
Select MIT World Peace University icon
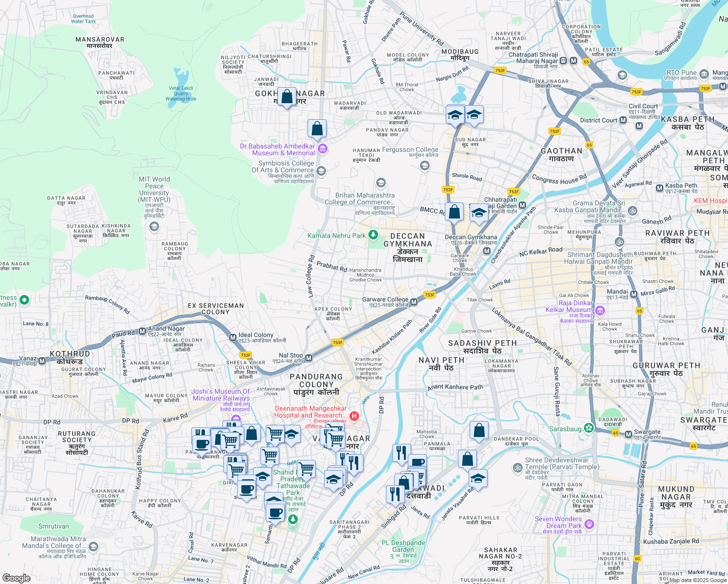pyautogui.click(x=154, y=226)
